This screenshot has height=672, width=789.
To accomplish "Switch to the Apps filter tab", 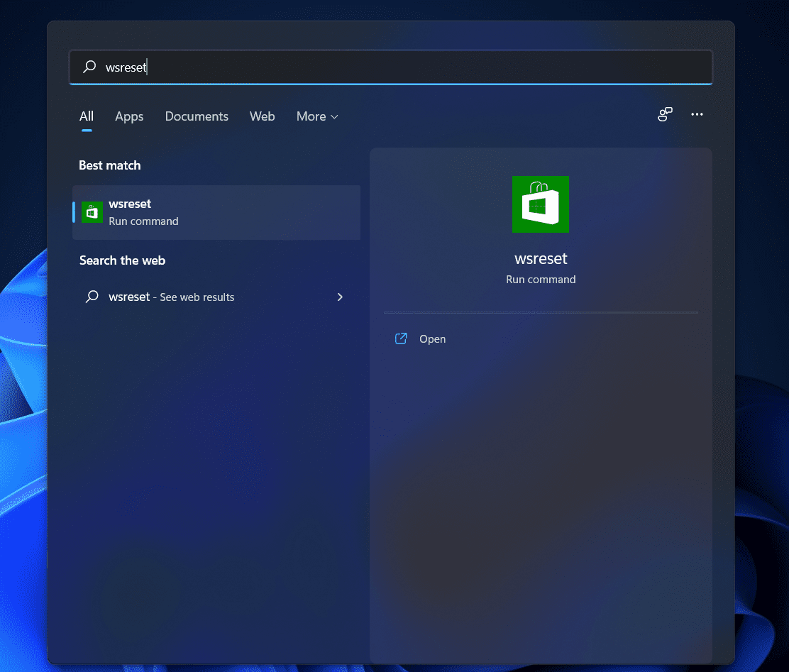I will 129,116.
